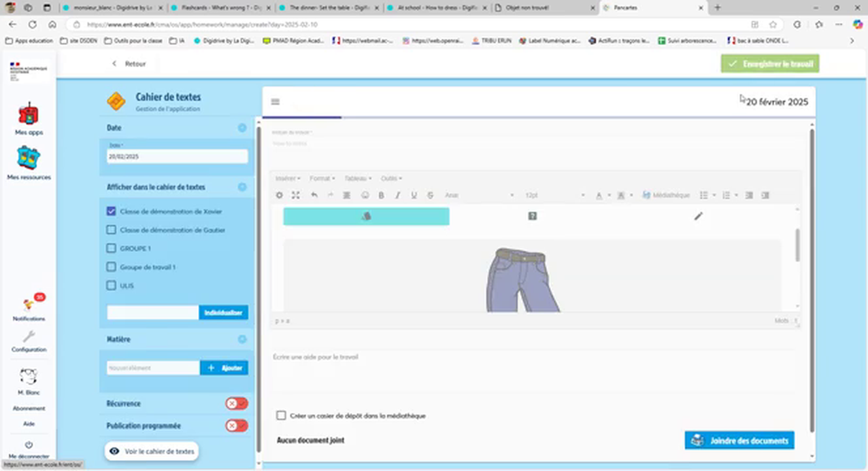
Task: Open the Notifications bell icon
Action: 29,305
